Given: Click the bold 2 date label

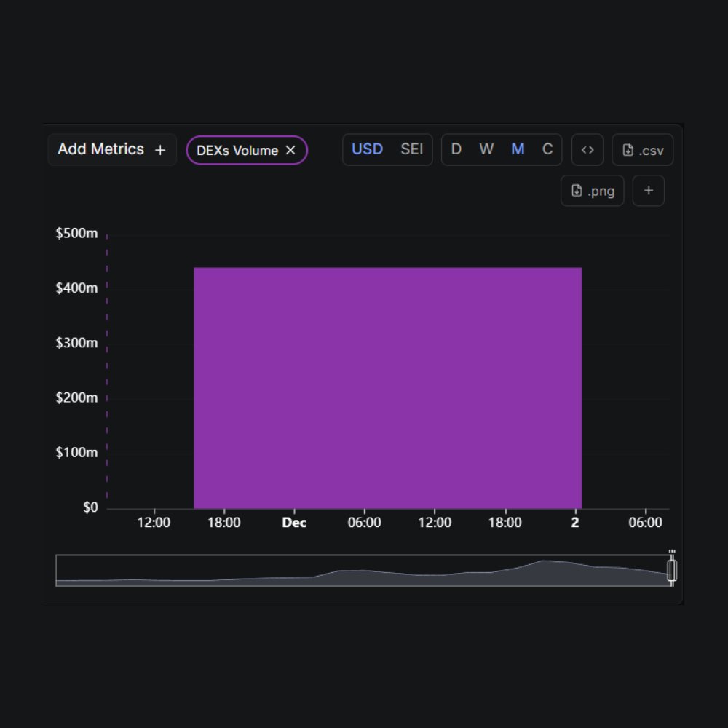Looking at the screenshot, I should (575, 522).
